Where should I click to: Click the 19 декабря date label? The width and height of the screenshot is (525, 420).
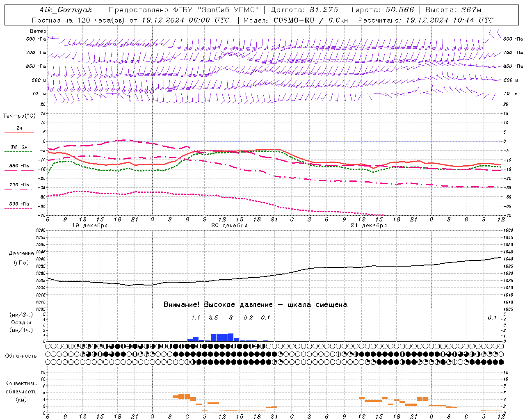tap(90, 226)
